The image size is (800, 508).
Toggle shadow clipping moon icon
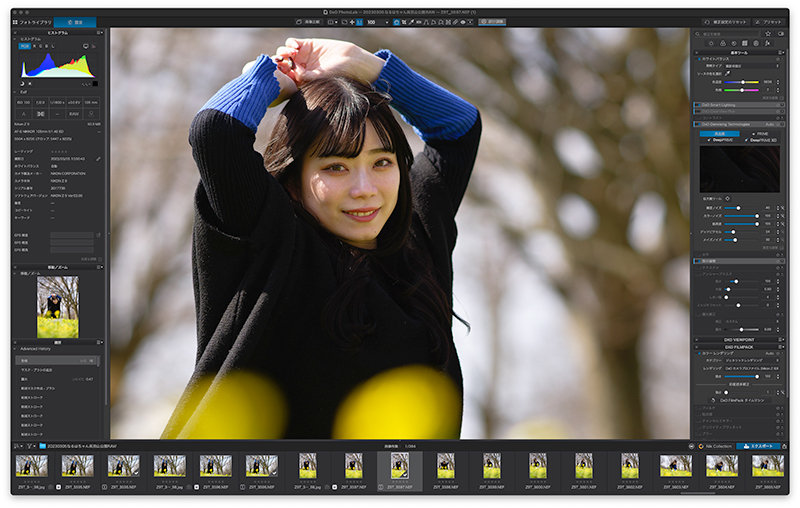tap(22, 84)
